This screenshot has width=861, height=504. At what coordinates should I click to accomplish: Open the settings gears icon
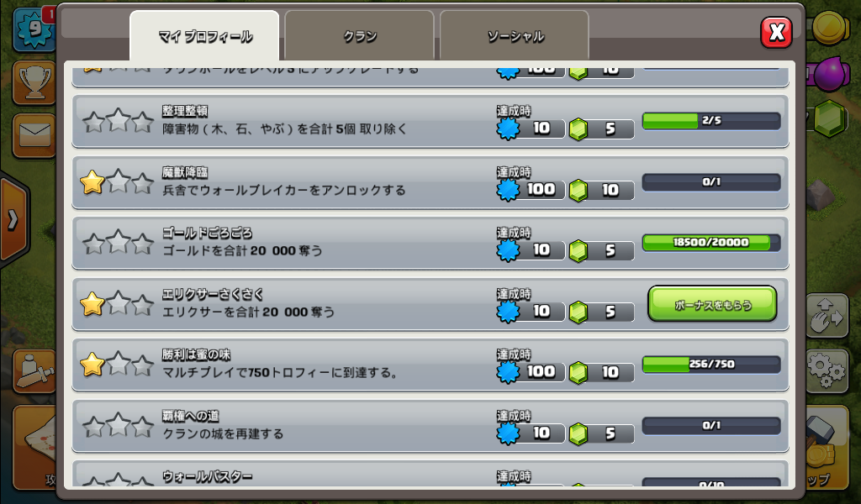[827, 370]
